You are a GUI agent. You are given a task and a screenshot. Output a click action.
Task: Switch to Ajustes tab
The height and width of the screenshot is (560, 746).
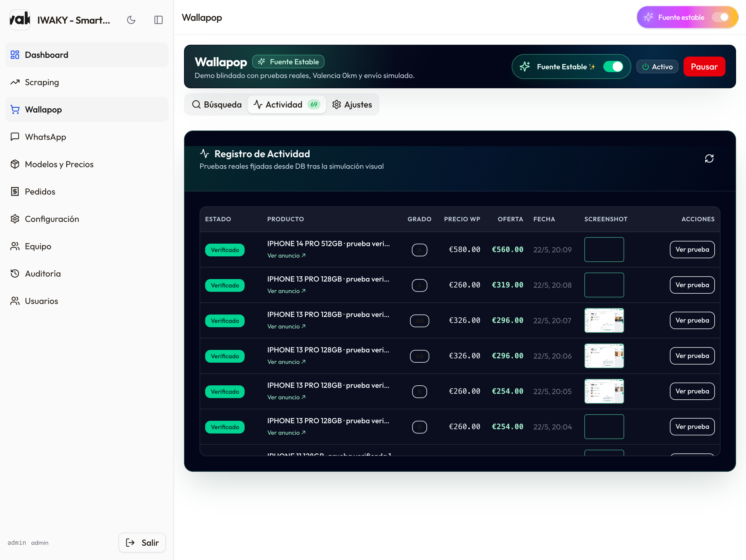tap(352, 104)
